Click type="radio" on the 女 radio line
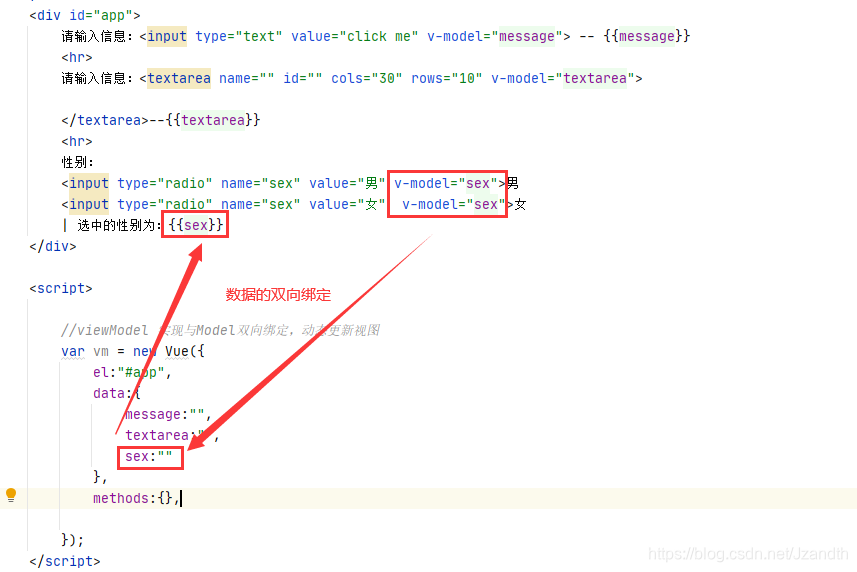This screenshot has height=572, width=857. (165, 204)
